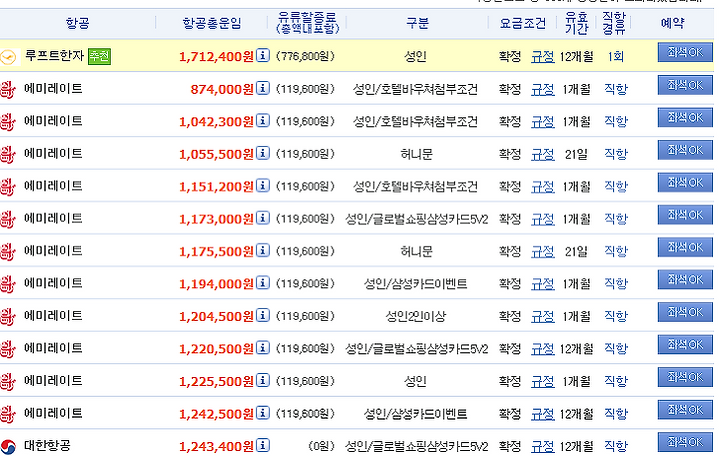Reserve 좌석OK on the 1,042,300원 row
The width and height of the screenshot is (720, 456).
pyautogui.click(x=685, y=118)
